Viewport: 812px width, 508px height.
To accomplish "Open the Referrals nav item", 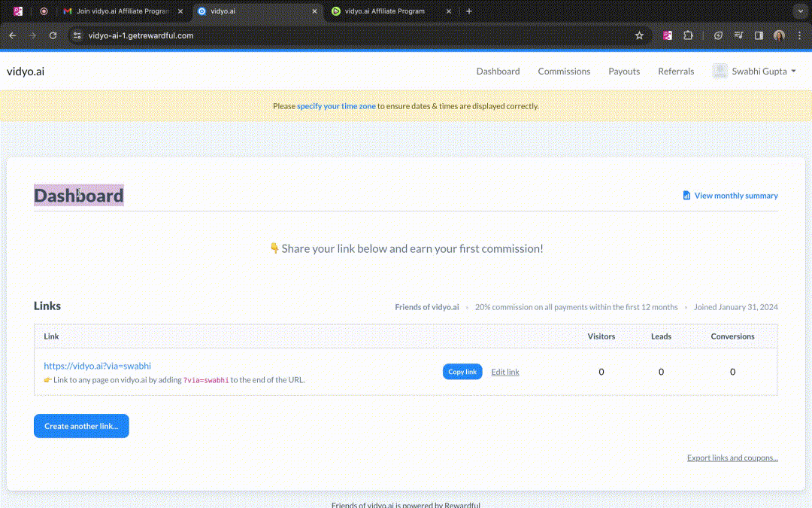I will pos(676,71).
